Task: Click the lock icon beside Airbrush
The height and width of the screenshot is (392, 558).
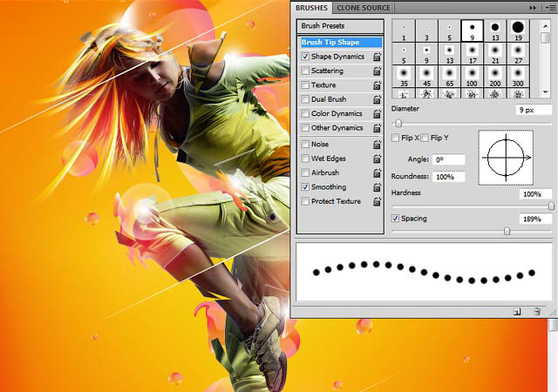Action: 378,172
